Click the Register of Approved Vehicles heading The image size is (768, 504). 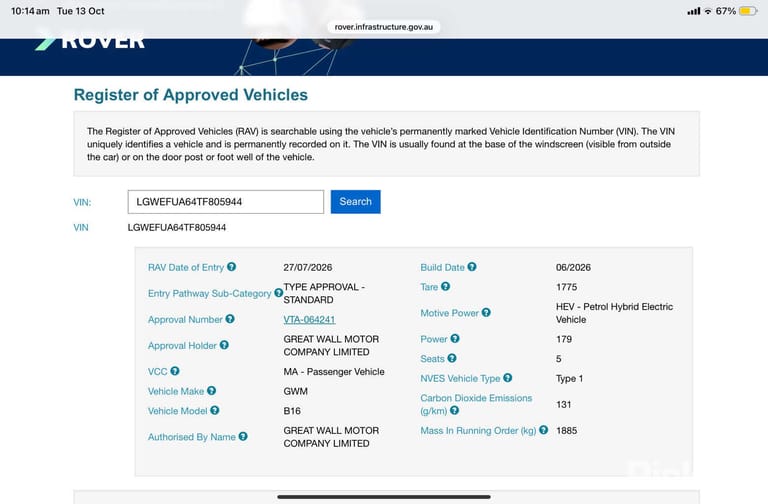coord(191,95)
